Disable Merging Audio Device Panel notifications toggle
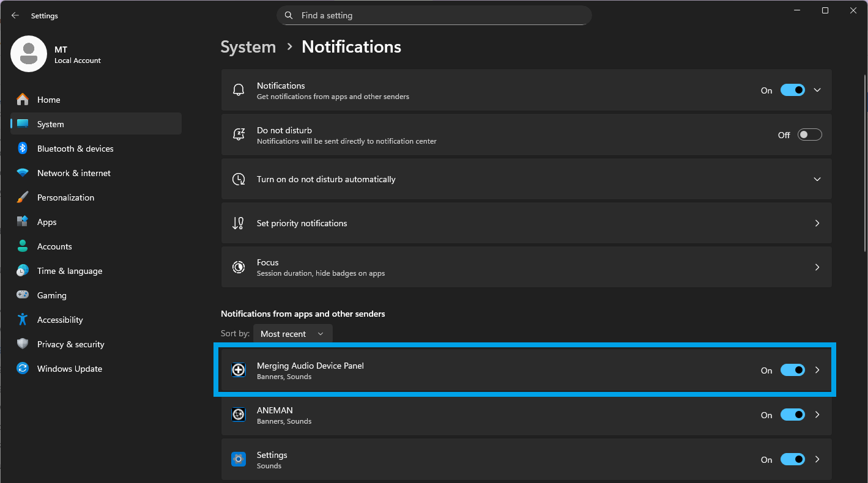 coord(793,371)
